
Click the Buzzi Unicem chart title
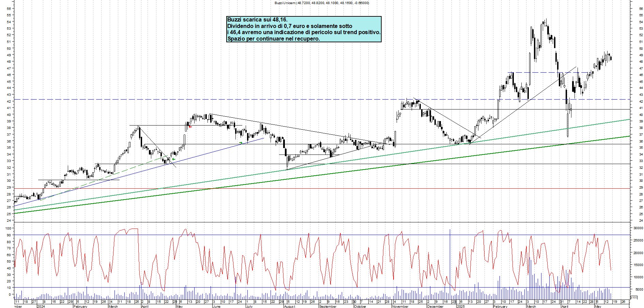click(322, 3)
